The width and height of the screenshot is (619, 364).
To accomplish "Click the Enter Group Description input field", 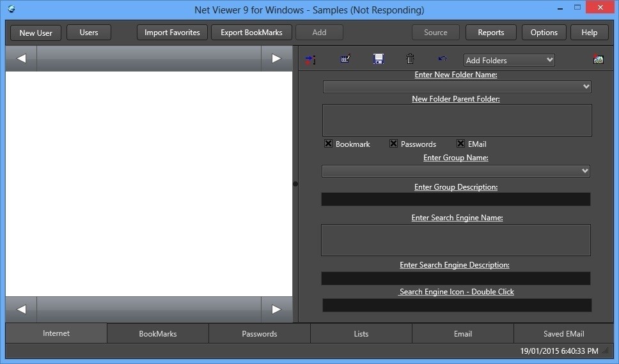I will (455, 199).
